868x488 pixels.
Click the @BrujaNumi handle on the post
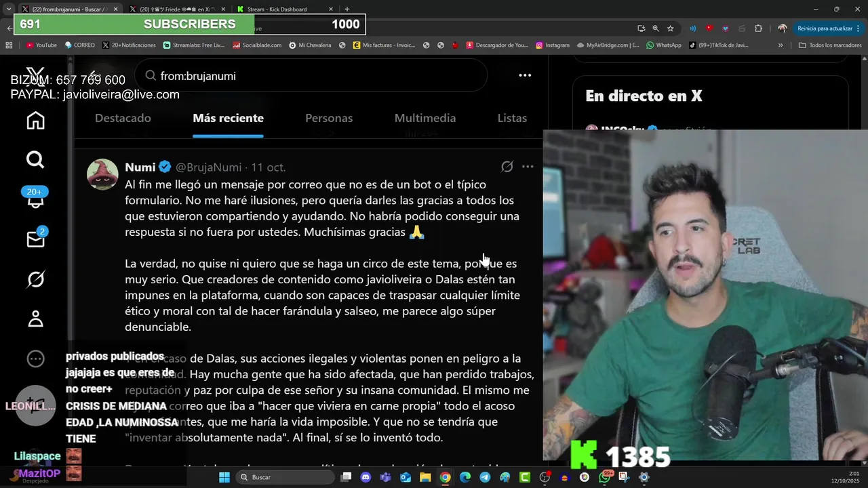click(x=209, y=167)
